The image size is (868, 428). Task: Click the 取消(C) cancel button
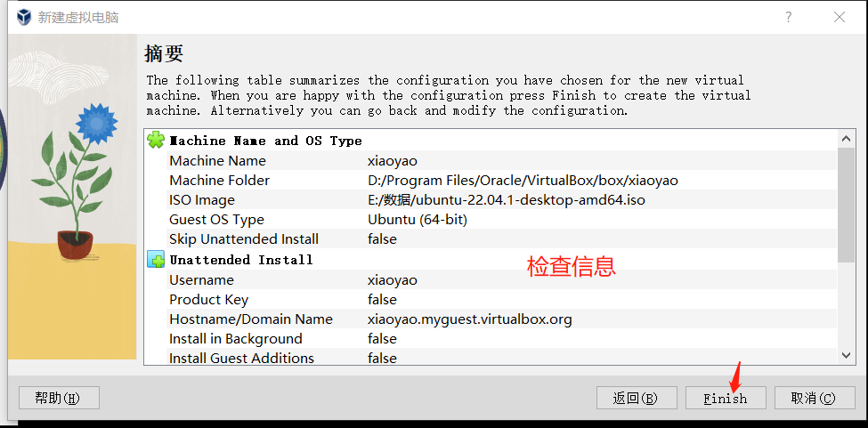815,398
